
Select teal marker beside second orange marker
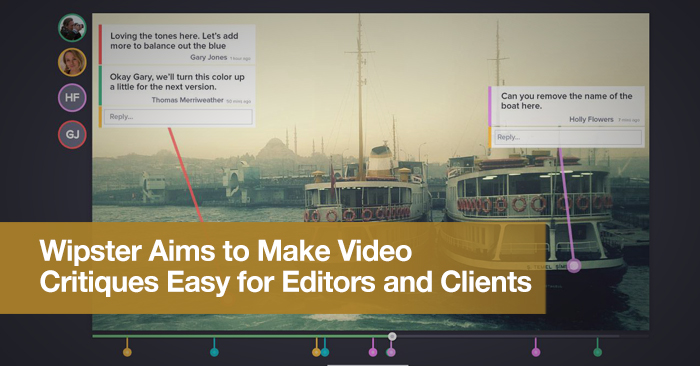tap(325, 352)
